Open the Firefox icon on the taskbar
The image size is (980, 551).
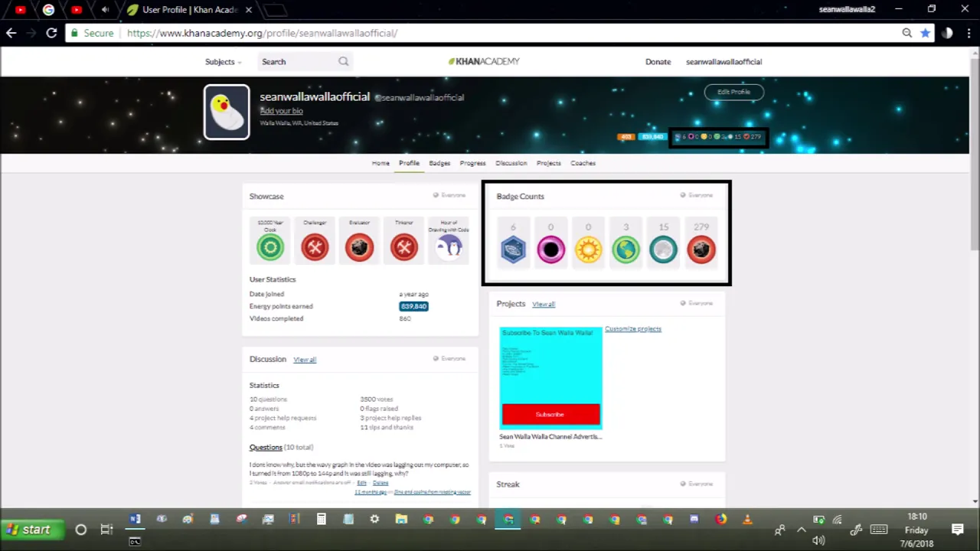721,520
